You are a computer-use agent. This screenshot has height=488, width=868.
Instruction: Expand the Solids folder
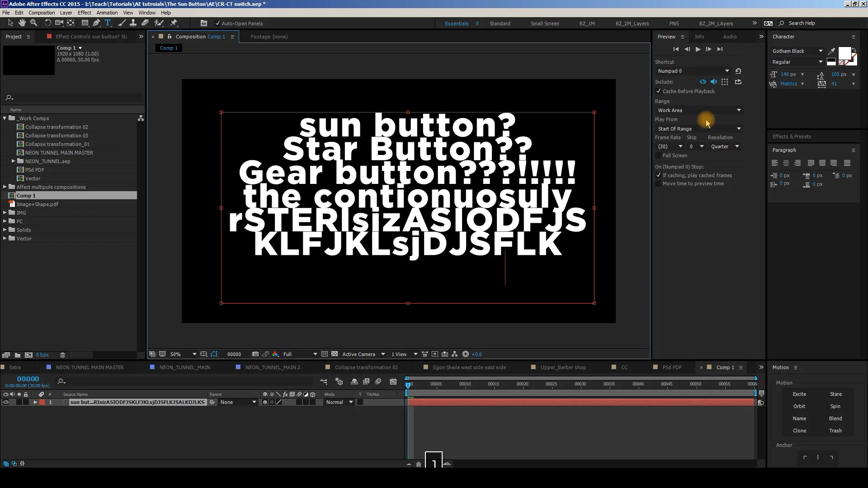pyautogui.click(x=5, y=230)
